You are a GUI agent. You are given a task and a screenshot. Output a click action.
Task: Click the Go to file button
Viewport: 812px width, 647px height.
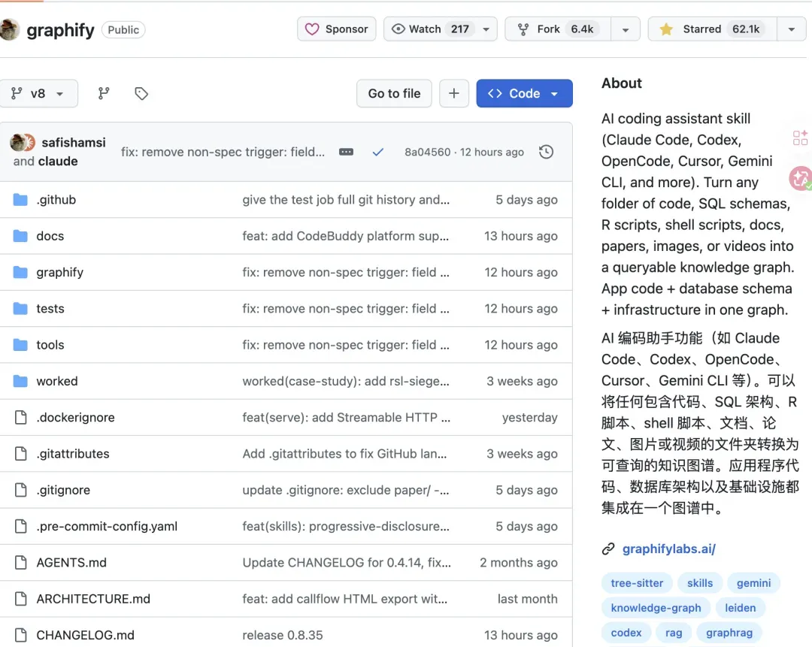click(394, 93)
